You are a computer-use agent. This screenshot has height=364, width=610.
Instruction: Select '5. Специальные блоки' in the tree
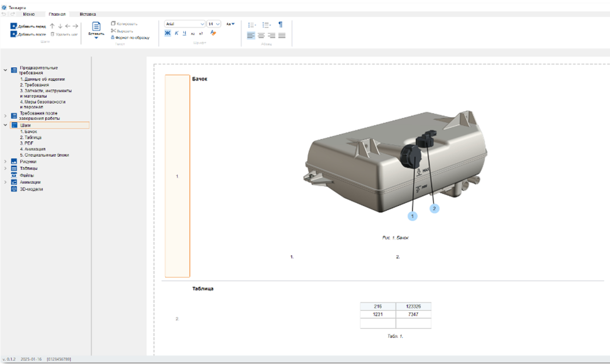(45, 155)
